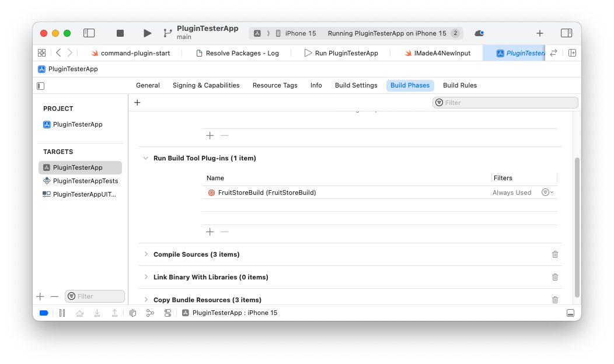
Task: Open Build Settings tab
Action: click(x=356, y=85)
